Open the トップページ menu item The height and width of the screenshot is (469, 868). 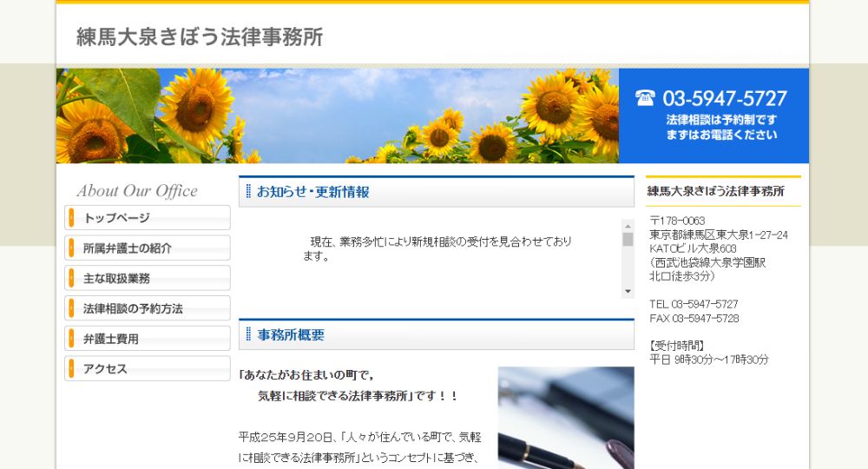tap(148, 218)
